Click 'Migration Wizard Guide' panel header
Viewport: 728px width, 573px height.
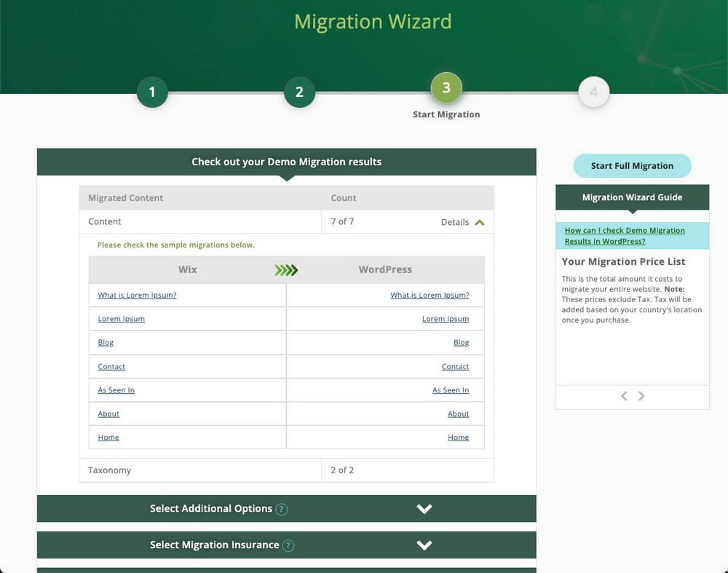633,197
